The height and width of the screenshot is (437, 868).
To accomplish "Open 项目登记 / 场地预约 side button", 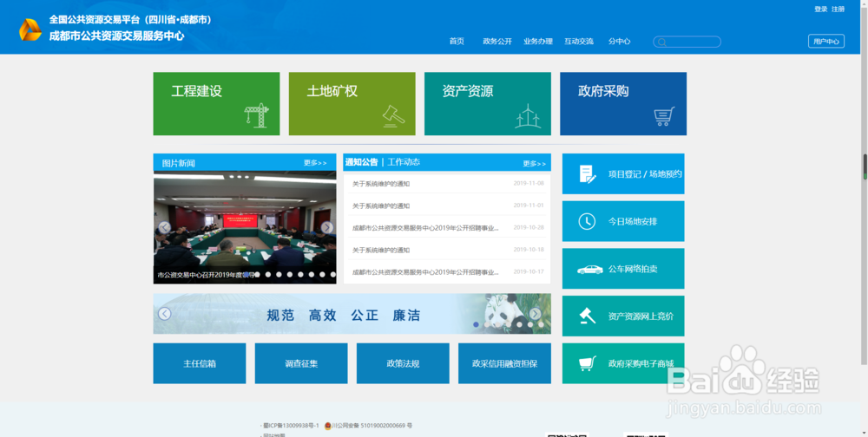I will click(x=623, y=173).
